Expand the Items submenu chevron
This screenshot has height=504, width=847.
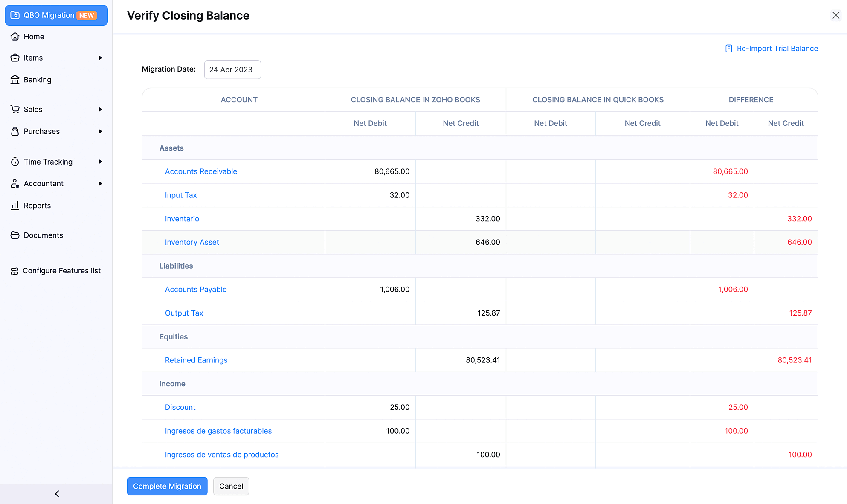coord(101,58)
